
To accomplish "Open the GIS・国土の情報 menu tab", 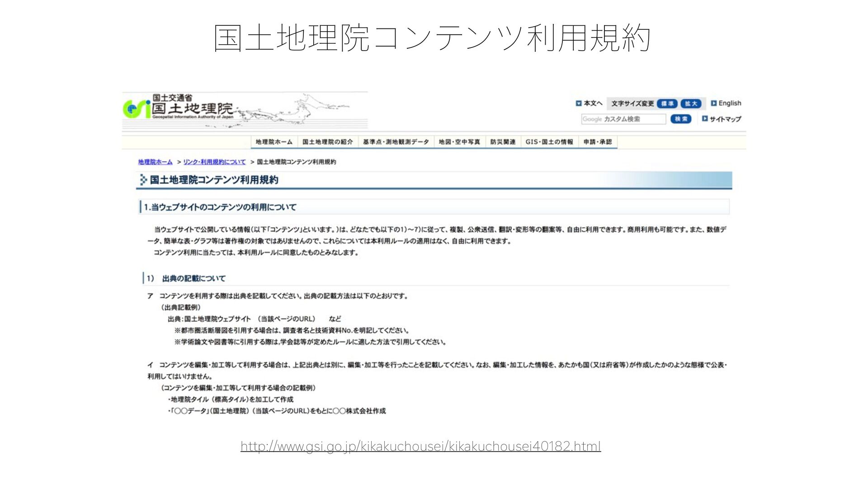I will (549, 142).
